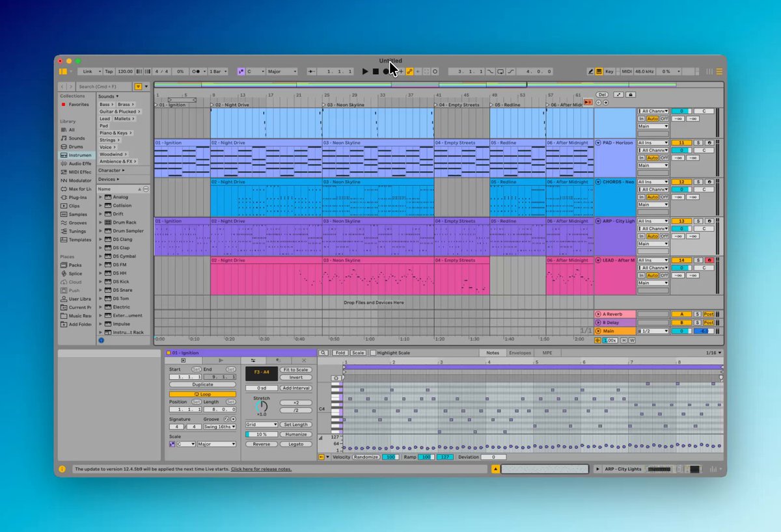Toggle the Link button

click(x=87, y=72)
